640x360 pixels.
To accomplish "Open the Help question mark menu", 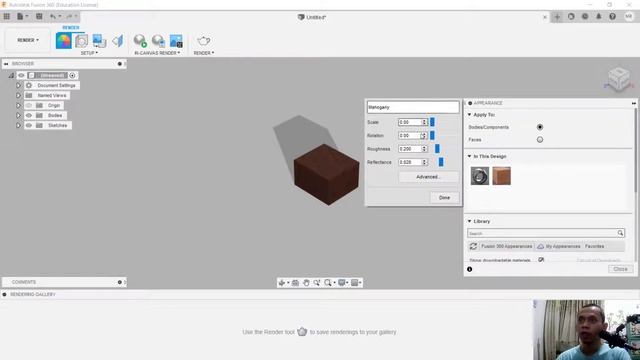I will pos(612,17).
